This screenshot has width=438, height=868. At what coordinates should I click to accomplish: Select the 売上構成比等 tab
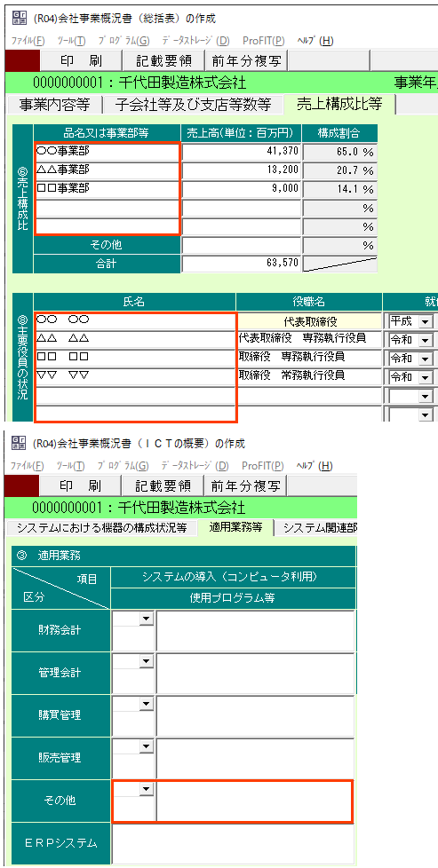tap(339, 104)
